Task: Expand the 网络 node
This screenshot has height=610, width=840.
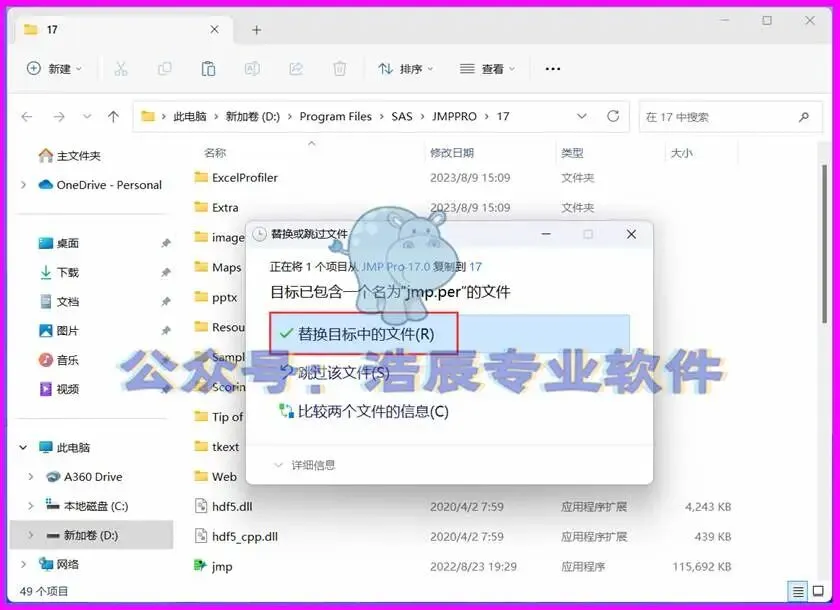Action: coord(23,564)
